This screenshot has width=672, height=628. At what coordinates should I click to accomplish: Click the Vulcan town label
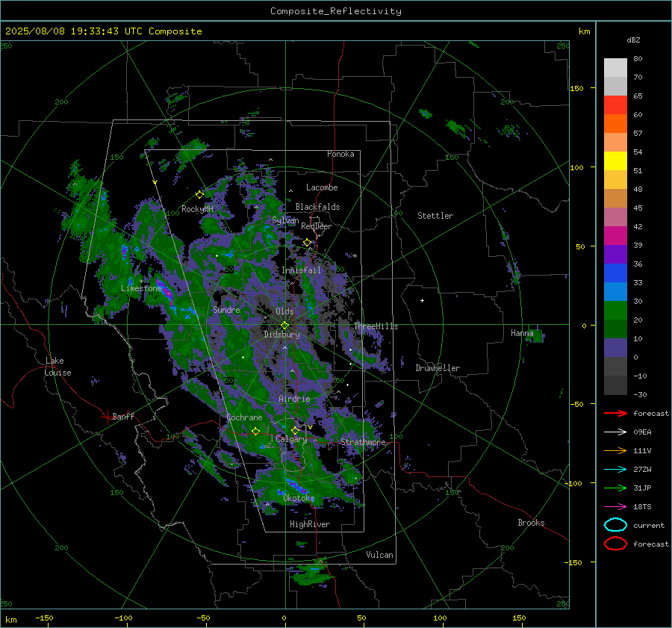click(379, 555)
